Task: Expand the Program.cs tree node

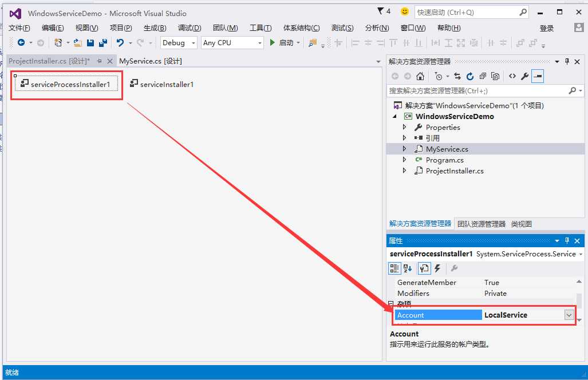Action: 404,160
